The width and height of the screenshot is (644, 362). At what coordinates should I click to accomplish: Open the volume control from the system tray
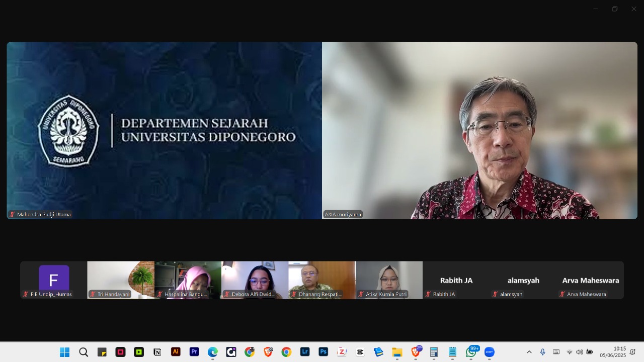click(x=580, y=352)
